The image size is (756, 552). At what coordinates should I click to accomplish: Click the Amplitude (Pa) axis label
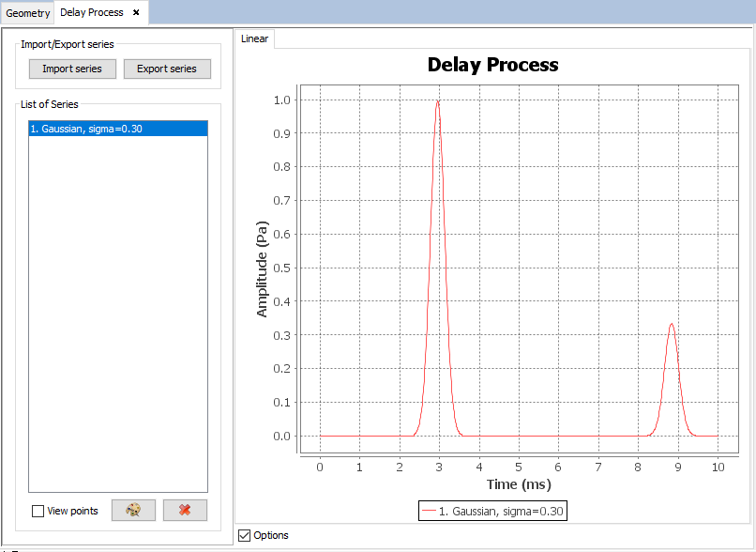[x=263, y=268]
